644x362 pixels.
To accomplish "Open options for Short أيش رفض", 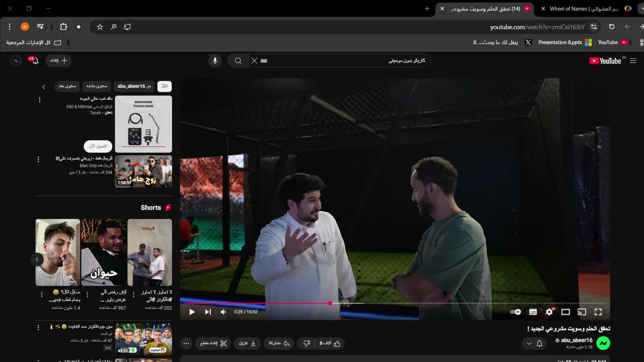I will click(x=88, y=295).
